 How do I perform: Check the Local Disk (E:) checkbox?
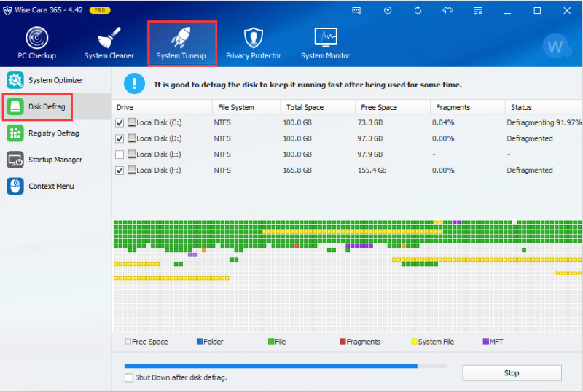pyautogui.click(x=120, y=154)
